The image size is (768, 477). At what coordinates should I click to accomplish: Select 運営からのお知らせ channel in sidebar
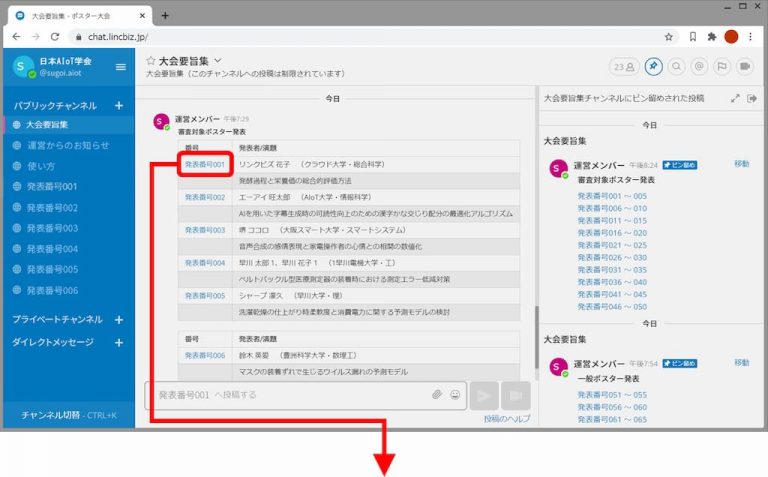pyautogui.click(x=67, y=145)
